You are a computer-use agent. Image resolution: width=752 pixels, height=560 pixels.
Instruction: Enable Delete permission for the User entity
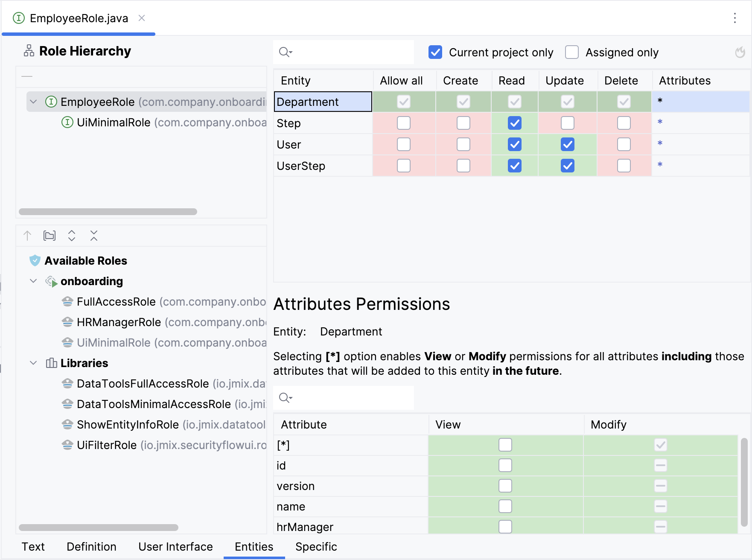[x=624, y=144]
